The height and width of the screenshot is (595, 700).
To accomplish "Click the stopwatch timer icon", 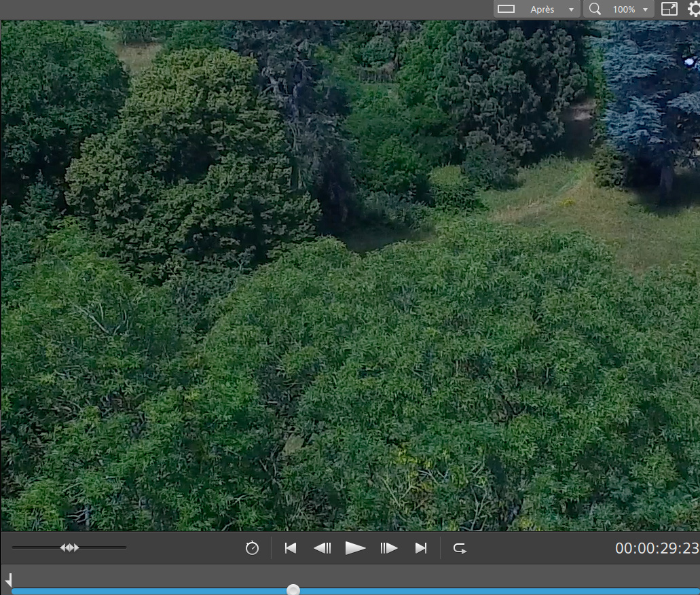I will pyautogui.click(x=252, y=548).
